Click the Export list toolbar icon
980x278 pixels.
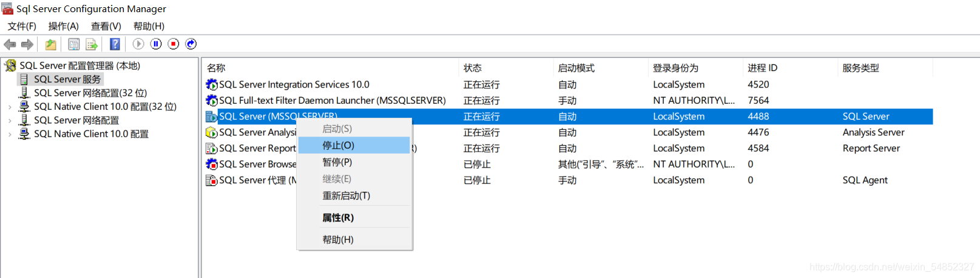pos(92,44)
